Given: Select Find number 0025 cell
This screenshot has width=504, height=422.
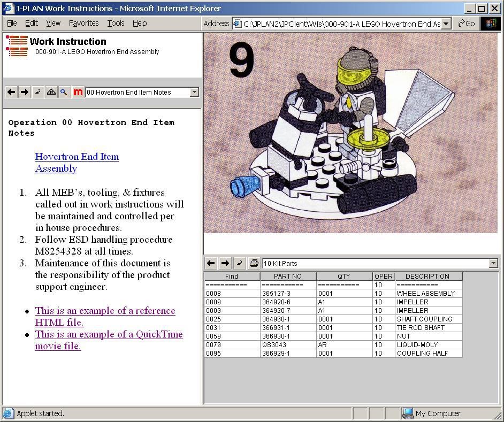Looking at the screenshot, I should (x=232, y=319).
